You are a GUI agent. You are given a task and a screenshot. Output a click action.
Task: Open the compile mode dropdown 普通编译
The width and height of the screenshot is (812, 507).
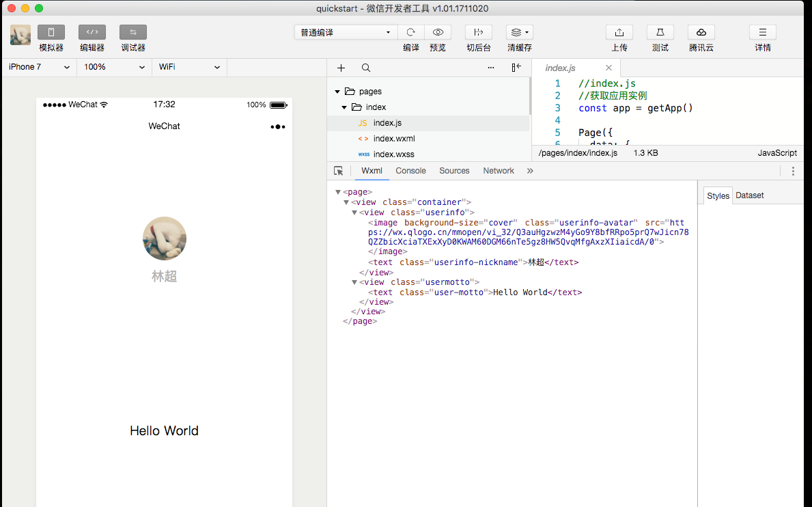click(346, 32)
